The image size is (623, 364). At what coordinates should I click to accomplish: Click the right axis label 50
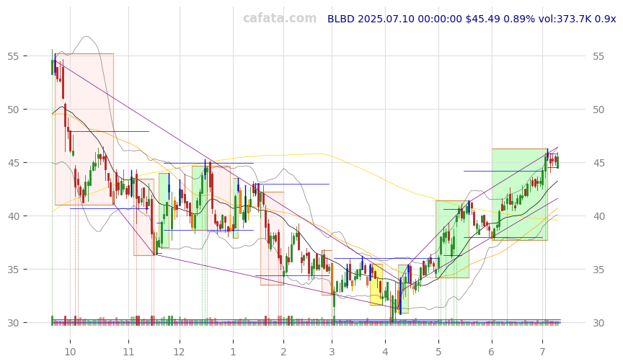(x=598, y=110)
